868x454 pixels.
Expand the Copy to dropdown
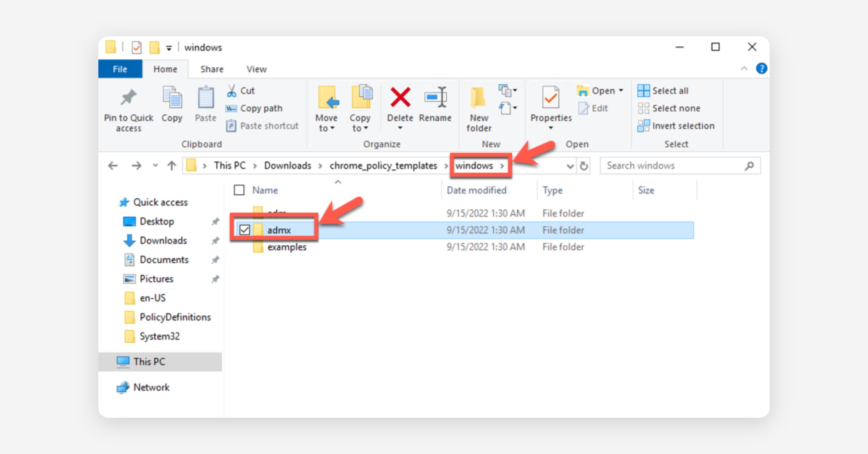click(360, 123)
